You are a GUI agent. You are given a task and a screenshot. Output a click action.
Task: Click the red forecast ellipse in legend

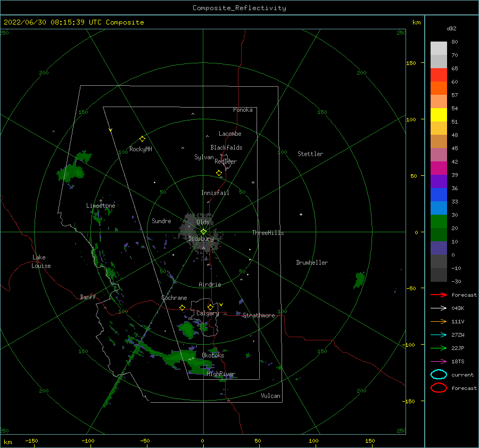tap(439, 388)
